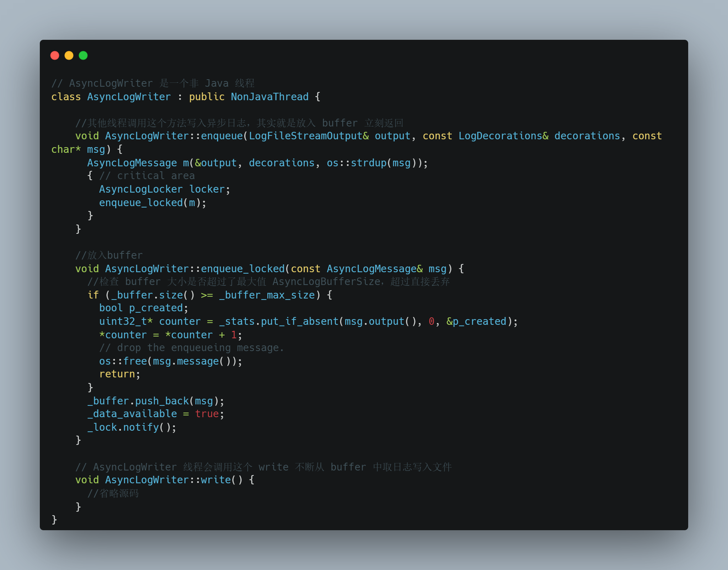Click the _lock.notify() call
The width and height of the screenshot is (728, 570).
(132, 427)
